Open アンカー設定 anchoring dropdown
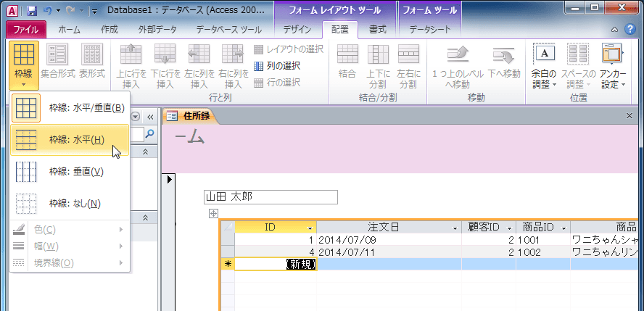This screenshot has width=644, height=311. [x=613, y=67]
